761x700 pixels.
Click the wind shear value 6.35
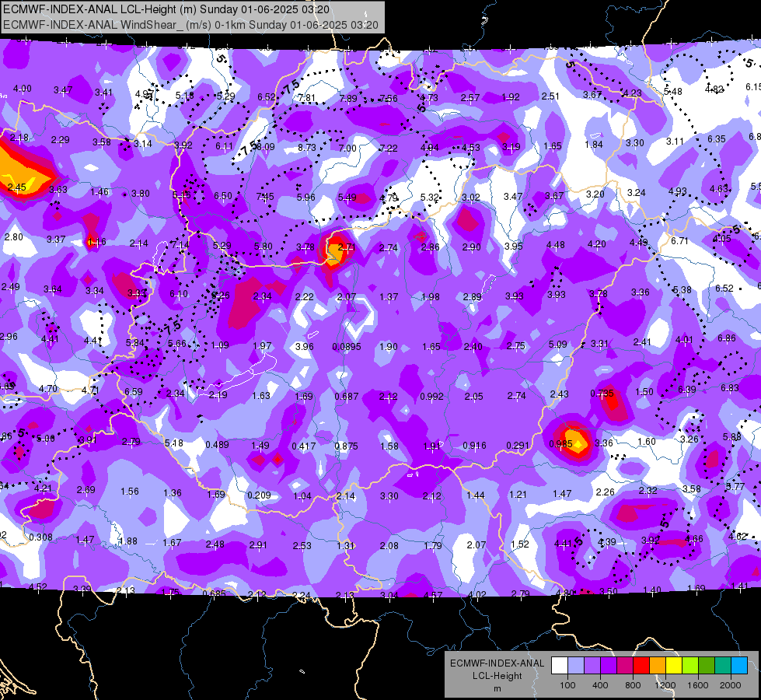point(717,139)
